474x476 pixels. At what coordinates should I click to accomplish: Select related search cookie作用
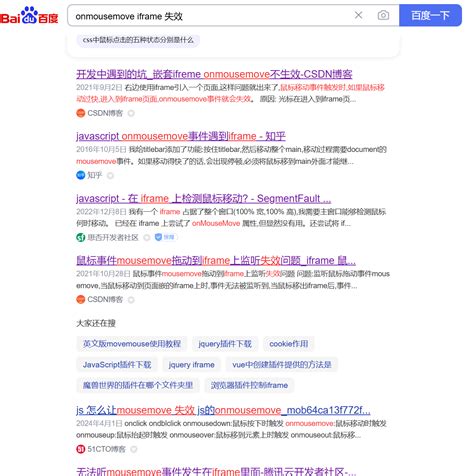tap(289, 344)
